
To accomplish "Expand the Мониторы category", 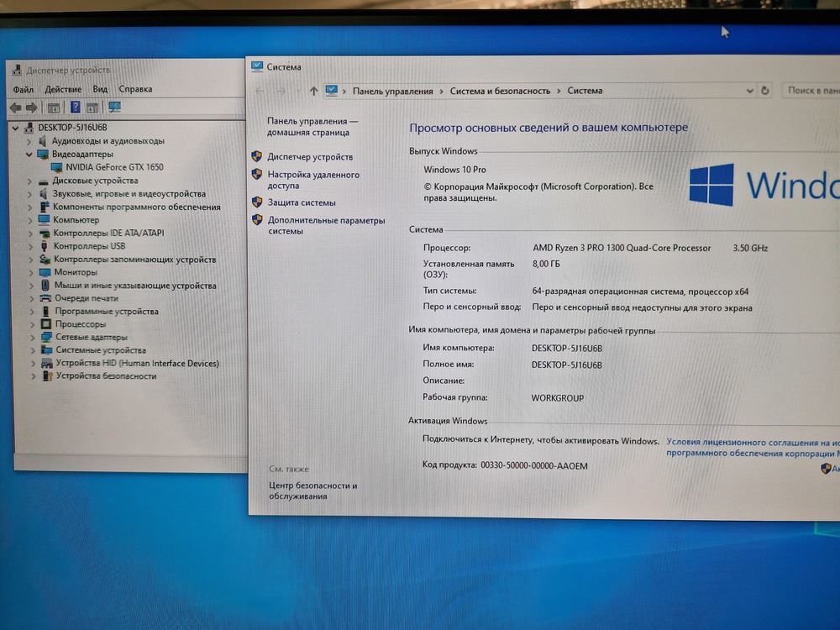I will (31, 273).
